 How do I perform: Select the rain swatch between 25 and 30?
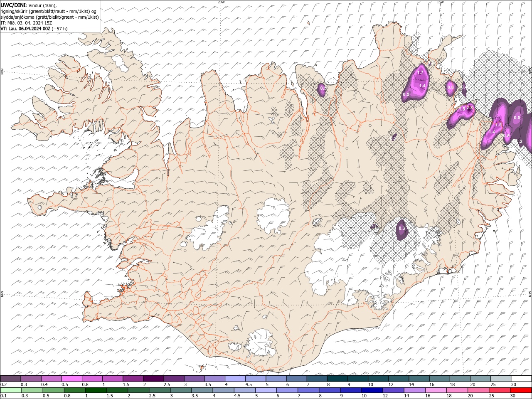[x=500, y=390]
